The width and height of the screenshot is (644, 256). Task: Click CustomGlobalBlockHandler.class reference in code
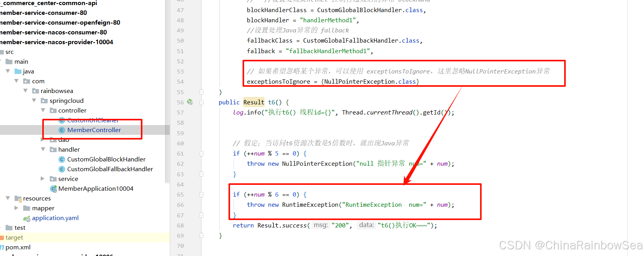(x=370, y=10)
